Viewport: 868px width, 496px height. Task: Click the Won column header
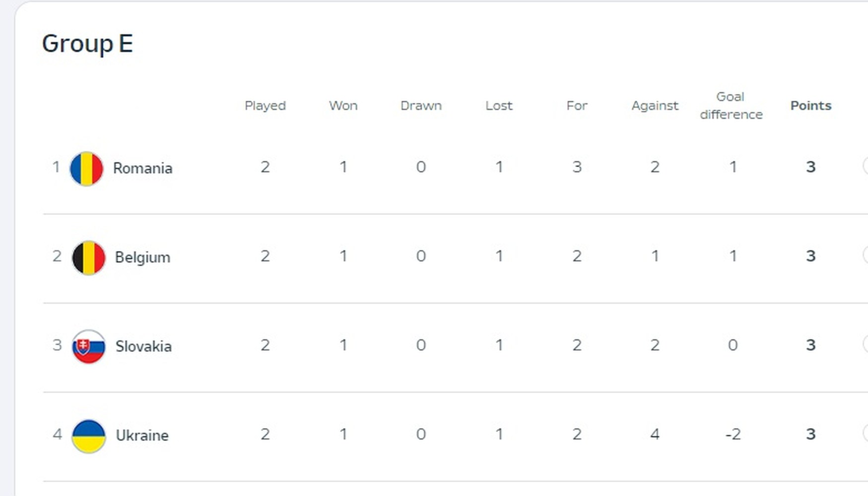coord(343,106)
